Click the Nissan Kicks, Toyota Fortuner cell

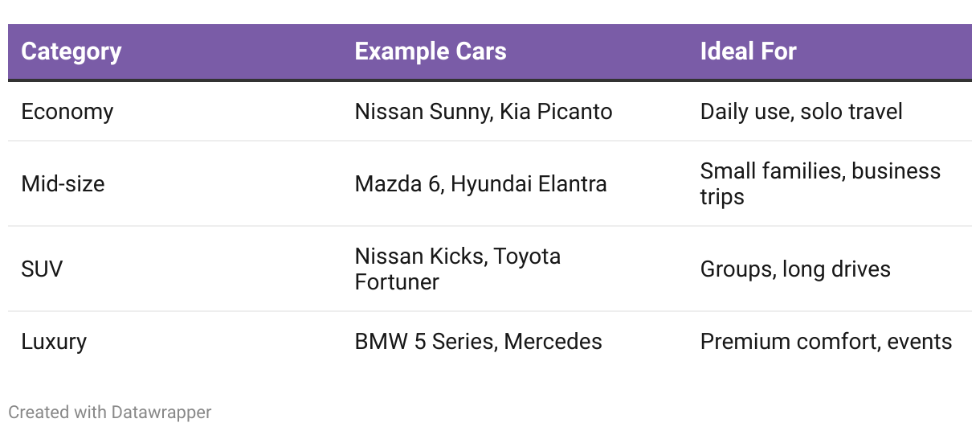coord(457,269)
